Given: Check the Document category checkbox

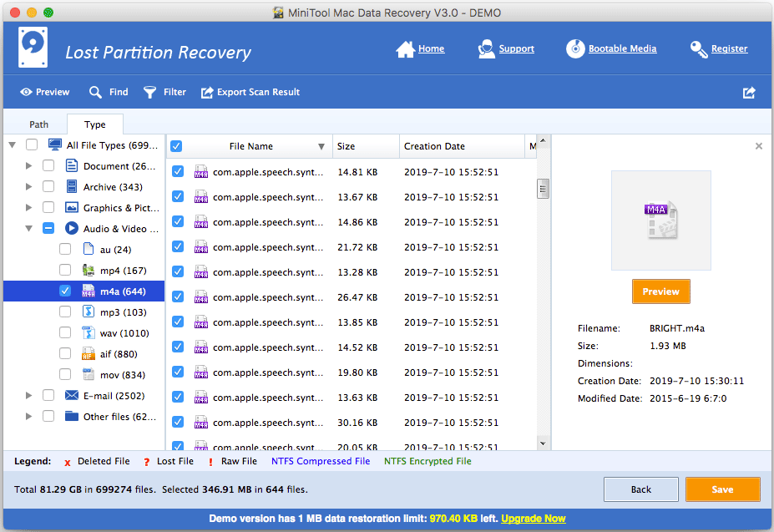Looking at the screenshot, I should coord(48,165).
